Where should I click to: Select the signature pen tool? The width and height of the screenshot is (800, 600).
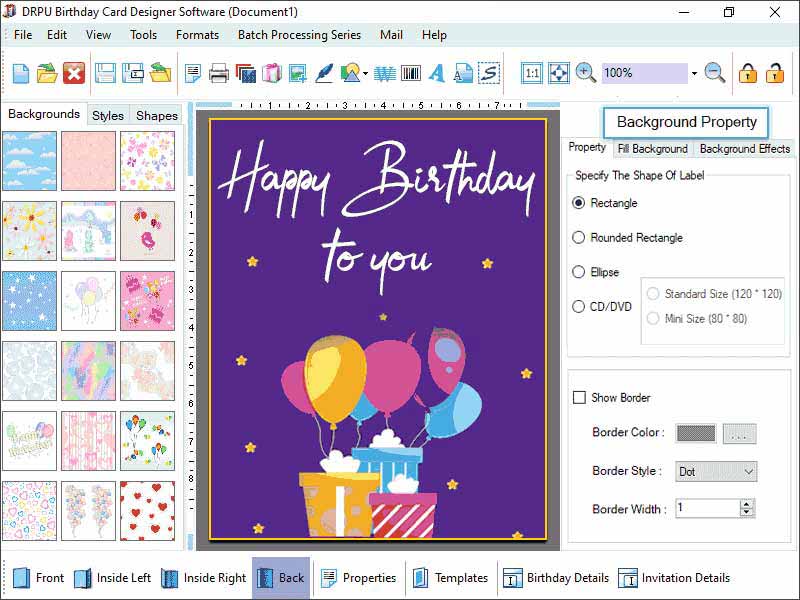322,72
